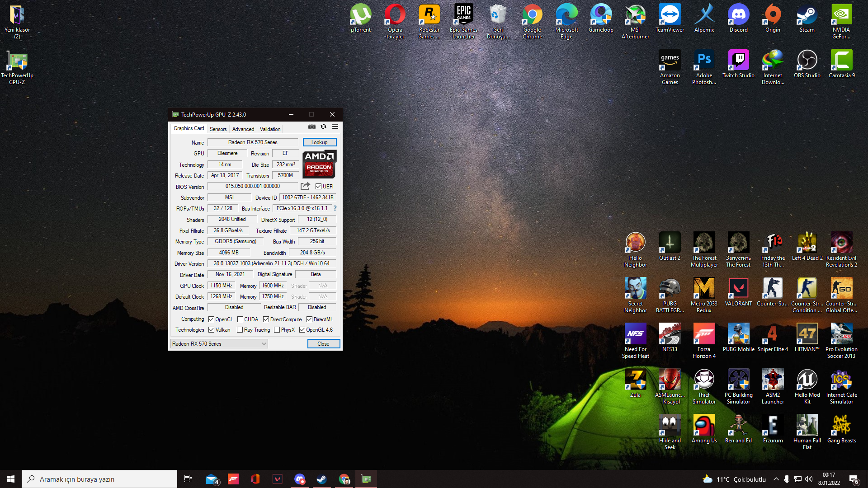Click the Lookup button
The height and width of the screenshot is (488, 868).
pyautogui.click(x=319, y=142)
